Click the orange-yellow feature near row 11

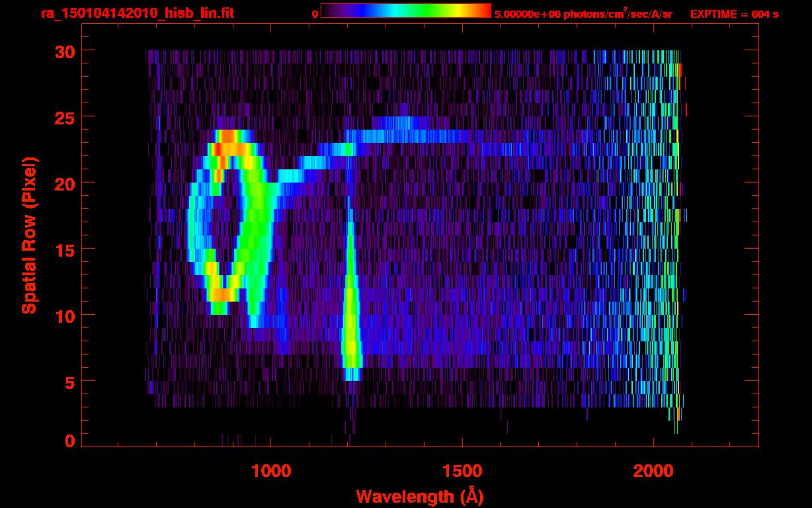coord(222,294)
